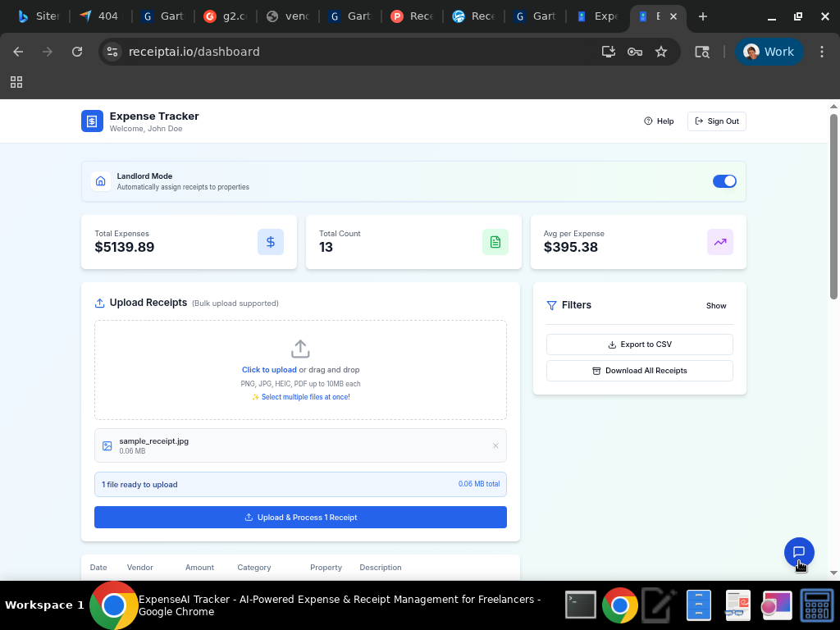Click the house icon beside Landlord Mode
The height and width of the screenshot is (630, 840).
(x=100, y=180)
